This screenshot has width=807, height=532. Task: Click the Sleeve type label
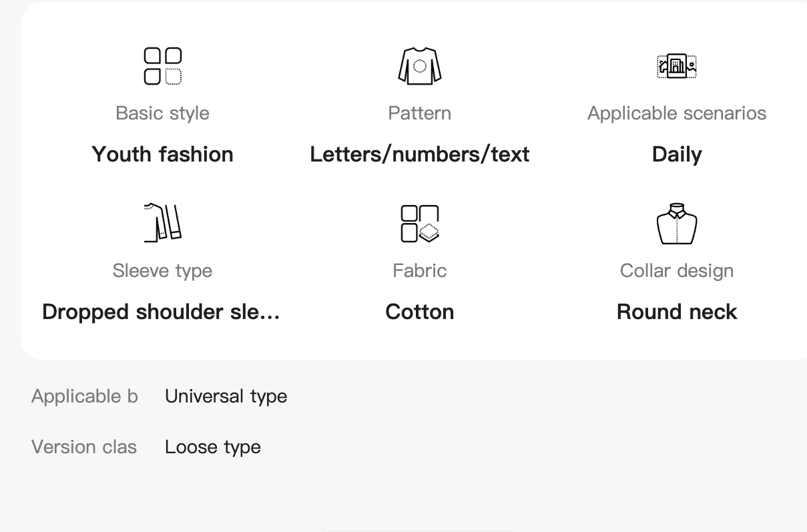click(163, 270)
